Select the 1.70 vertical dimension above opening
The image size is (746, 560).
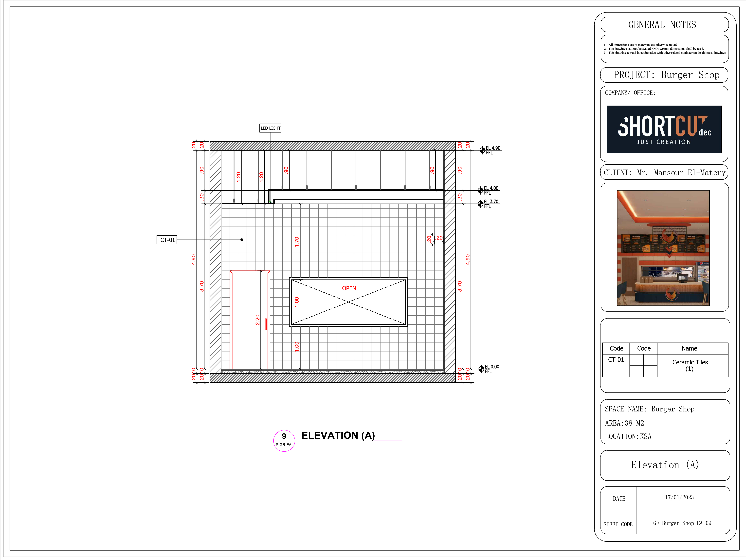coord(297,242)
